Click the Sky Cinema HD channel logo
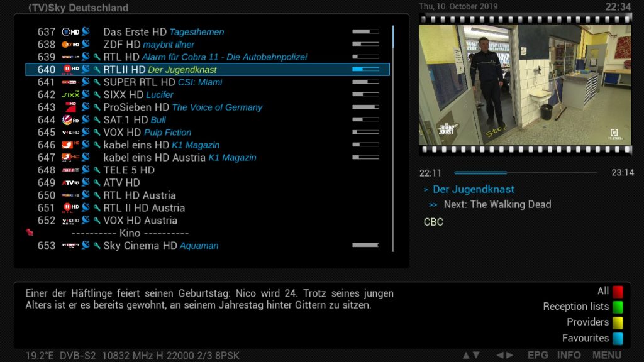644x362 pixels. pos(70,246)
